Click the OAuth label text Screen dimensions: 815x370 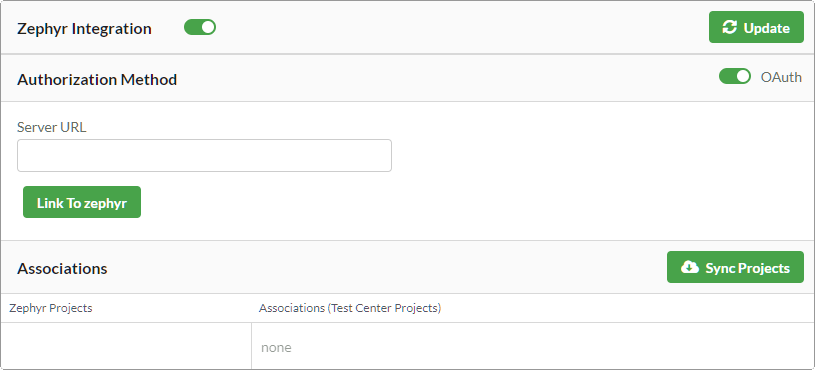(x=781, y=77)
